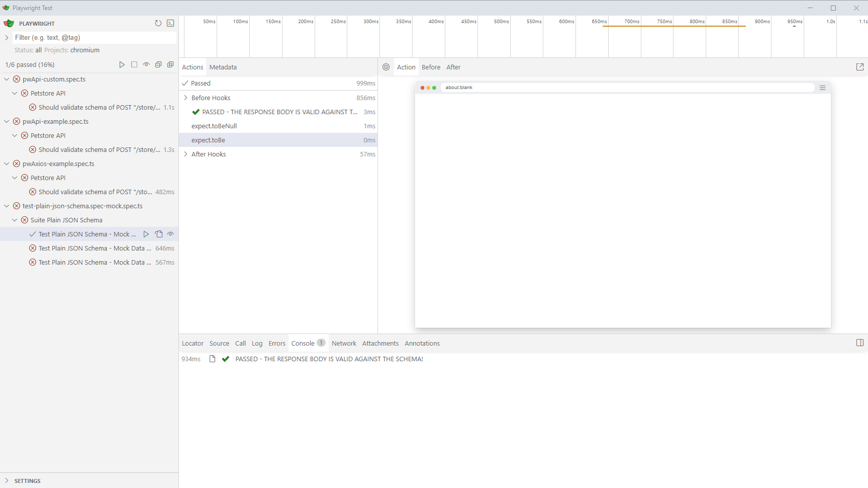Click the pick locator target icon
This screenshot has height=488, width=868.
(x=385, y=67)
